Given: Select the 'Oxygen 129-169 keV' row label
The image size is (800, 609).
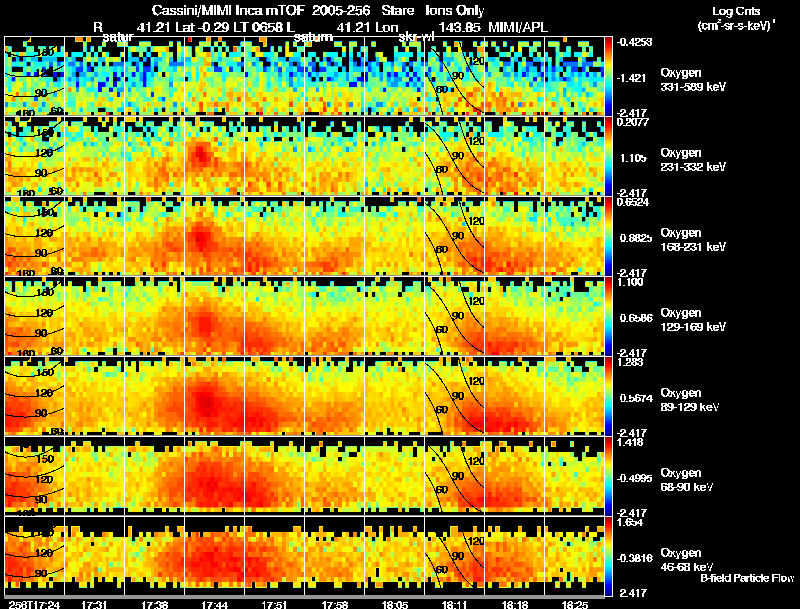Looking at the screenshot, I should tap(692, 320).
